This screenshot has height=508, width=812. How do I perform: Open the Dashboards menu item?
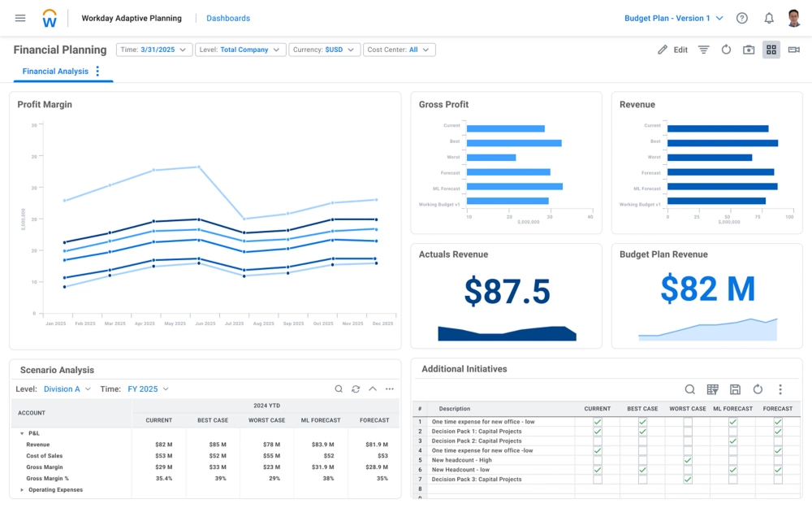tap(228, 18)
